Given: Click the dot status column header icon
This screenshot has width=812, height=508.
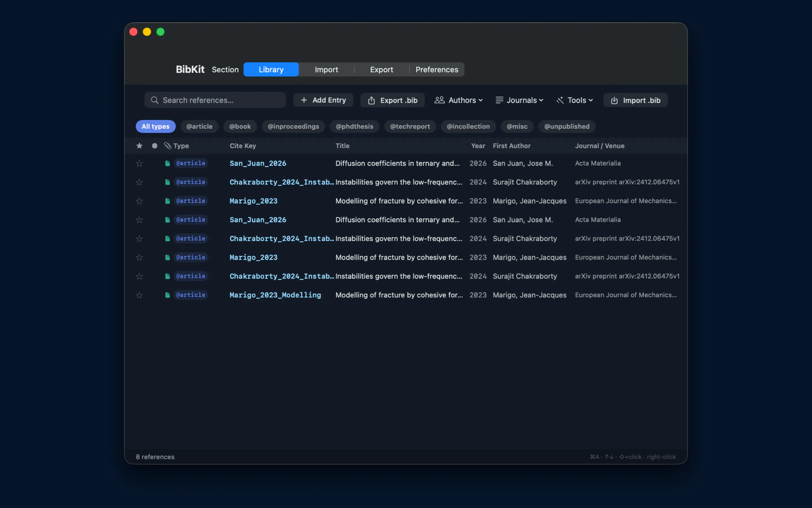Looking at the screenshot, I should click(154, 146).
